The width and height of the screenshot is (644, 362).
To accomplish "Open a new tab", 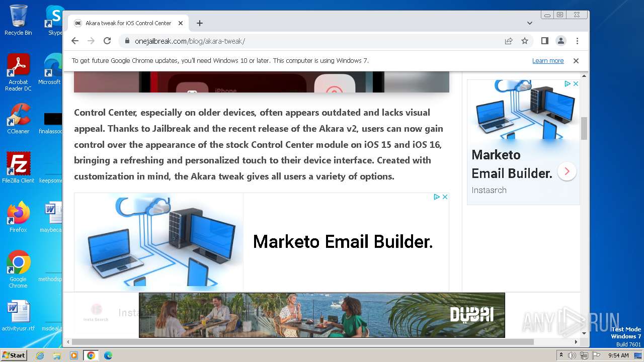I will (200, 23).
